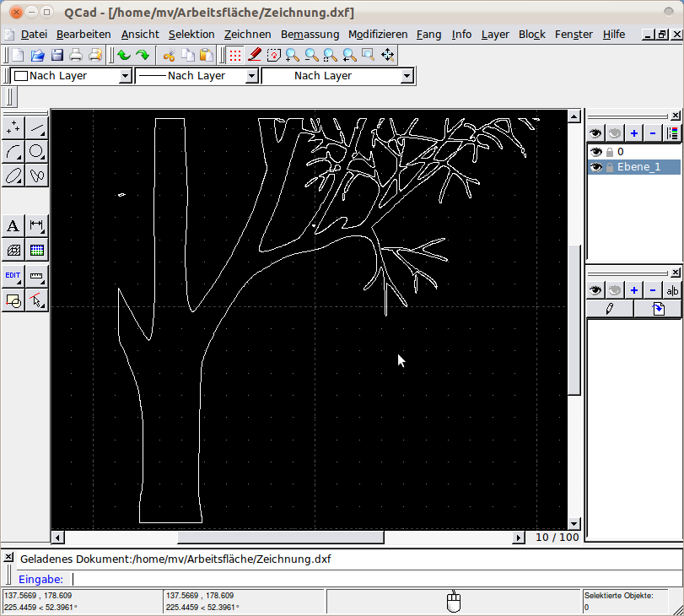Open the EDIT modify tools menu
This screenshot has width=684, height=616.
tap(13, 275)
